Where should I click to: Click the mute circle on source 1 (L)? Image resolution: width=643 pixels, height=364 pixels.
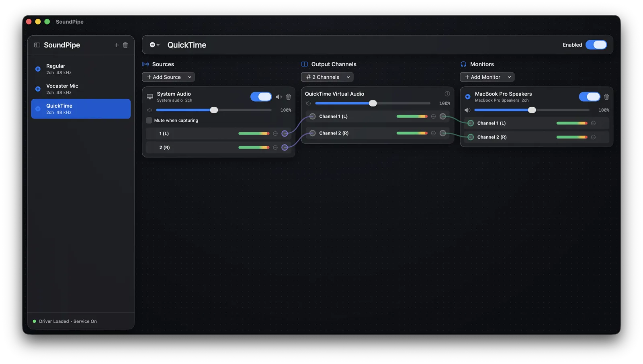point(275,134)
